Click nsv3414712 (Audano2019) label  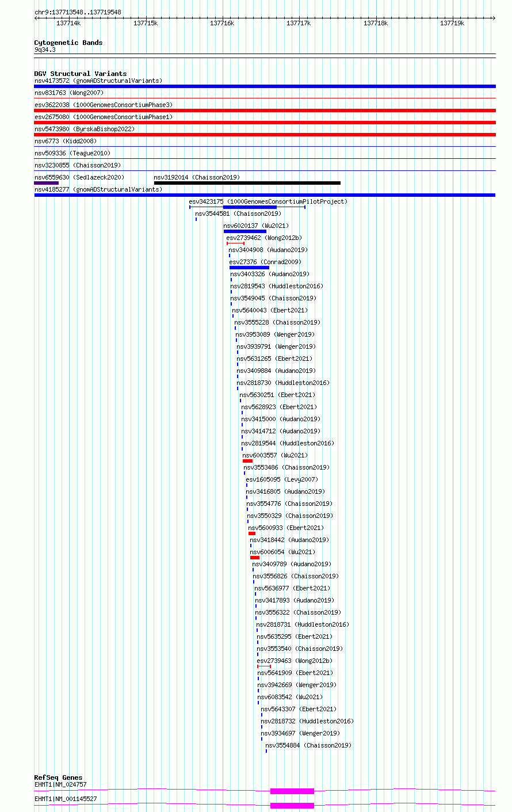(281, 431)
